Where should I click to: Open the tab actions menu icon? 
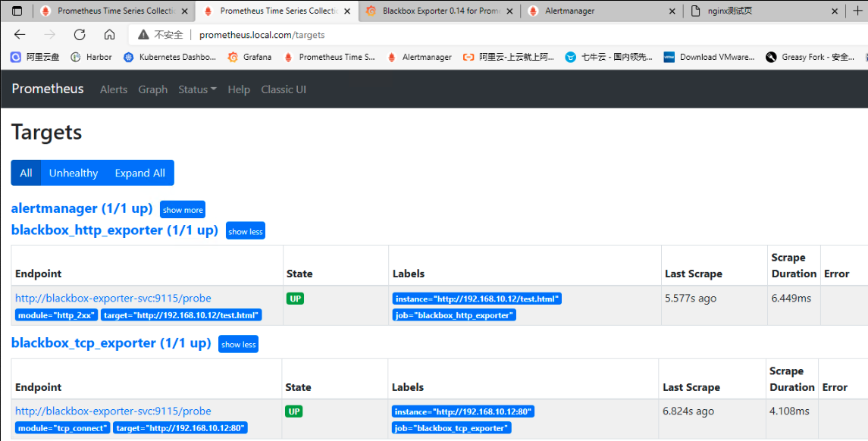17,11
